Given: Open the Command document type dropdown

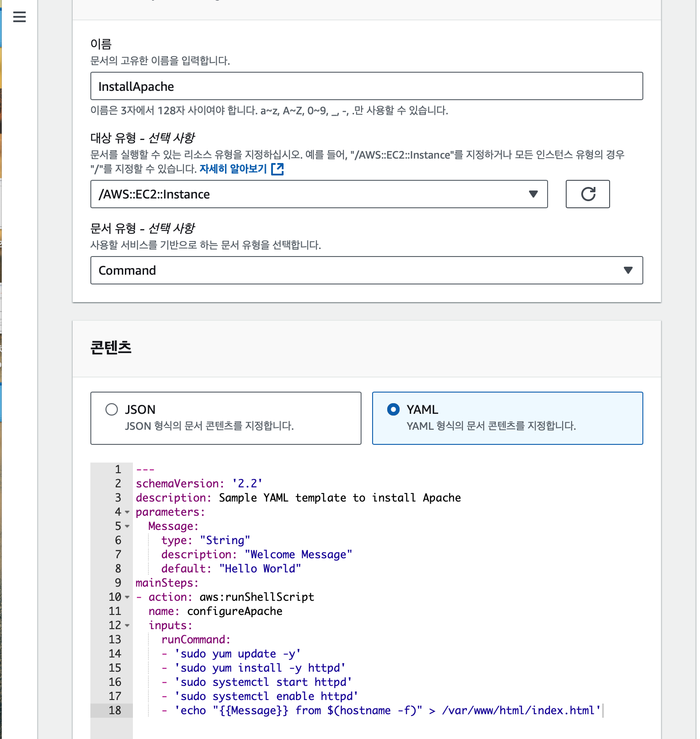Looking at the screenshot, I should point(366,270).
